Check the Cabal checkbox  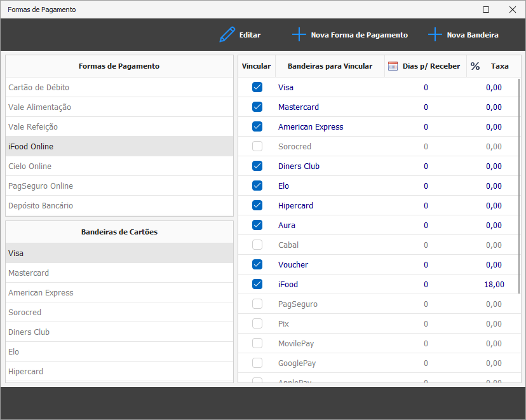[257, 245]
